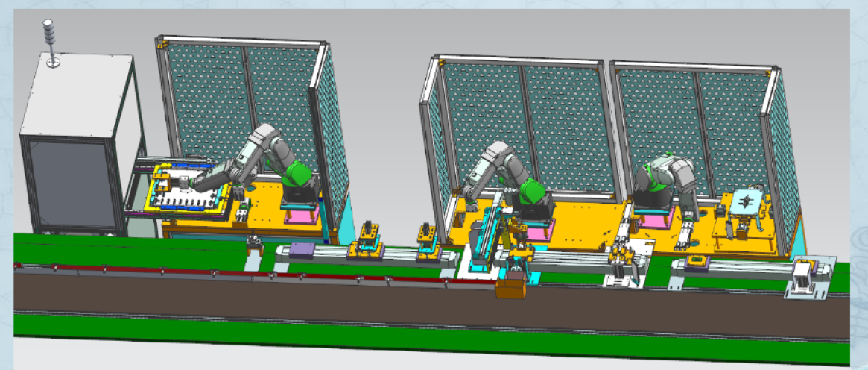Select the pink base plate under left robot
The width and height of the screenshot is (868, 370).
click(x=302, y=216)
